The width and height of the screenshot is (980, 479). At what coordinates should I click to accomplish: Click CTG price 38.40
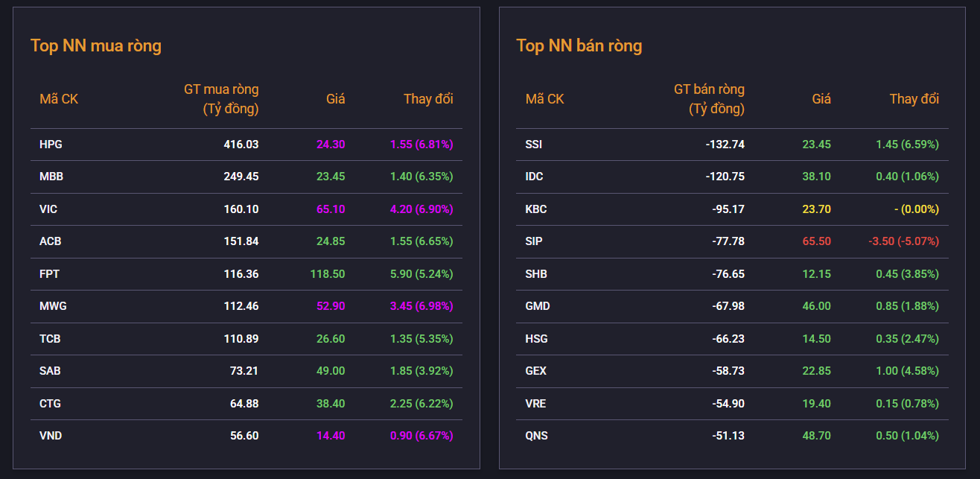(x=331, y=404)
